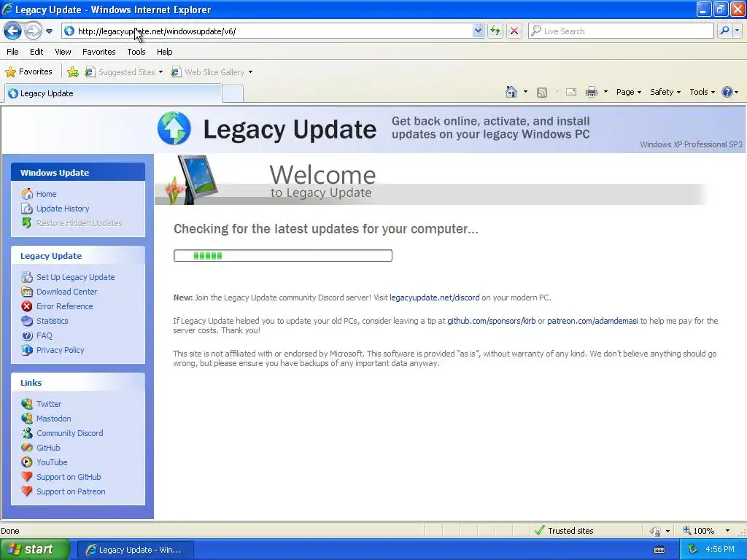The image size is (747, 560).
Task: Open github.com/sponsors/kirb link
Action: (x=491, y=321)
